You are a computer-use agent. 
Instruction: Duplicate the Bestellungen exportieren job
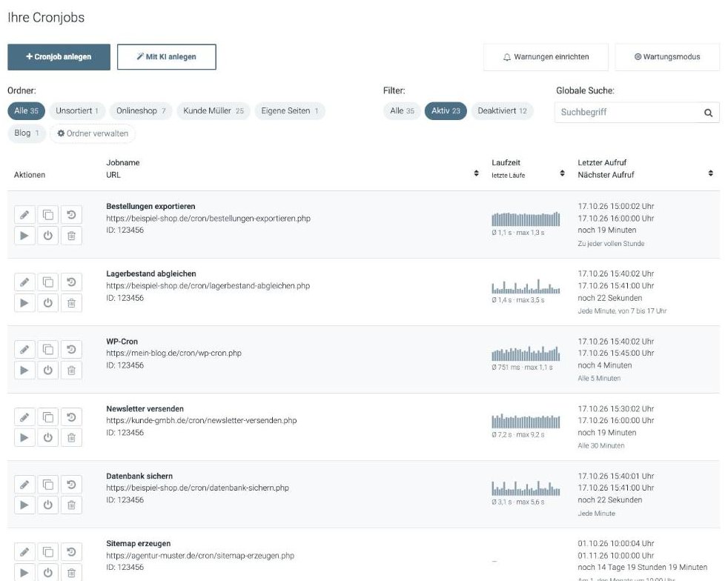tap(48, 215)
